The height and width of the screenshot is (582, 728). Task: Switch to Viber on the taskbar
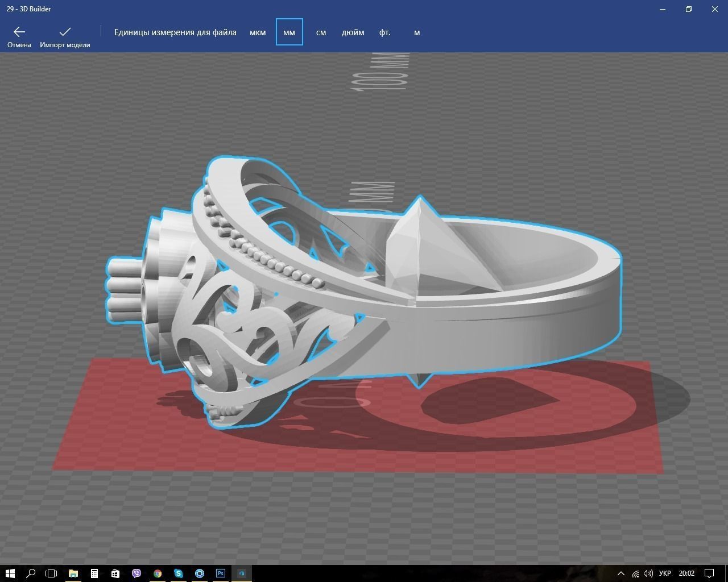point(136,573)
